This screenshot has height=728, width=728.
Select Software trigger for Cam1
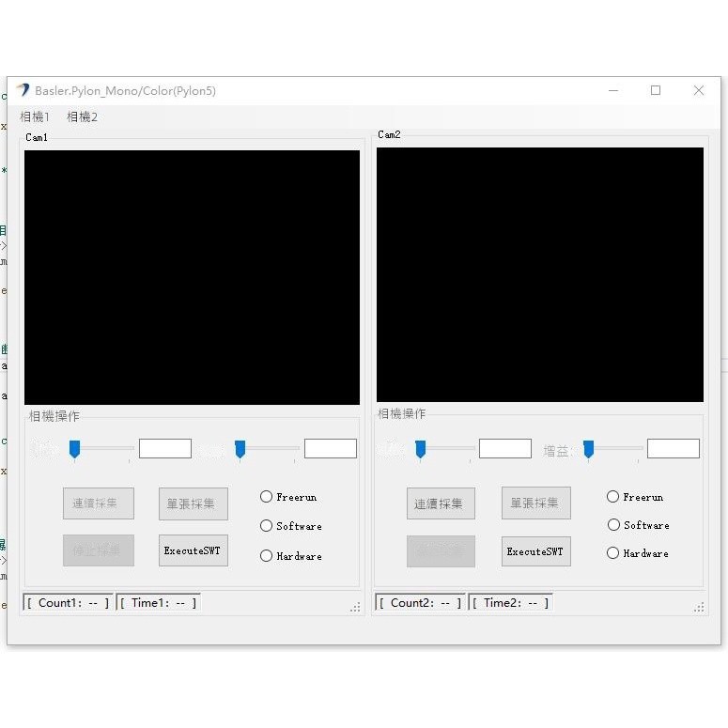[267, 526]
